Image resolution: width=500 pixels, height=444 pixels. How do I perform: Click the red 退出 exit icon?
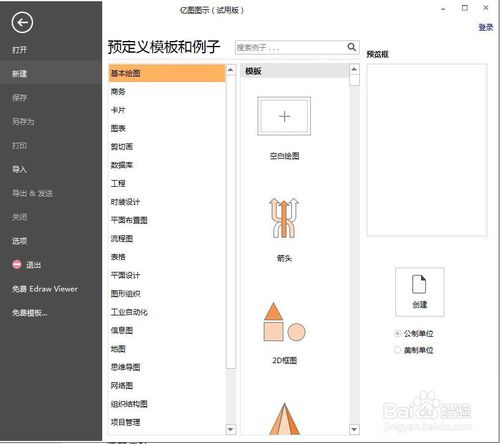(17, 264)
